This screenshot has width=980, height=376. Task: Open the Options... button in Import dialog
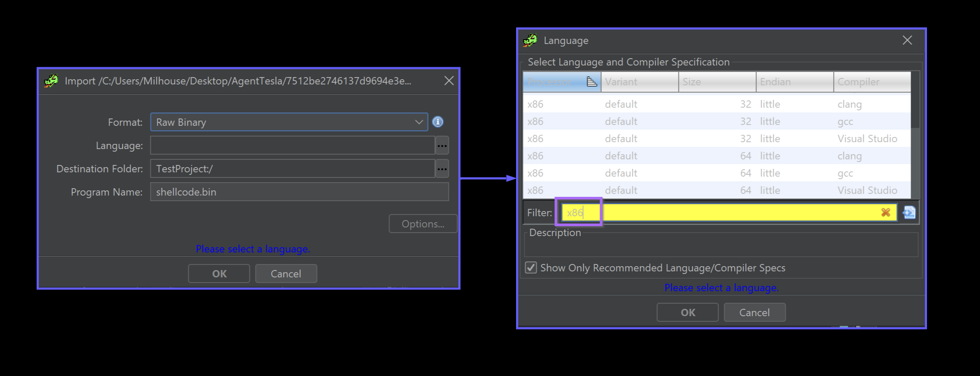[423, 224]
